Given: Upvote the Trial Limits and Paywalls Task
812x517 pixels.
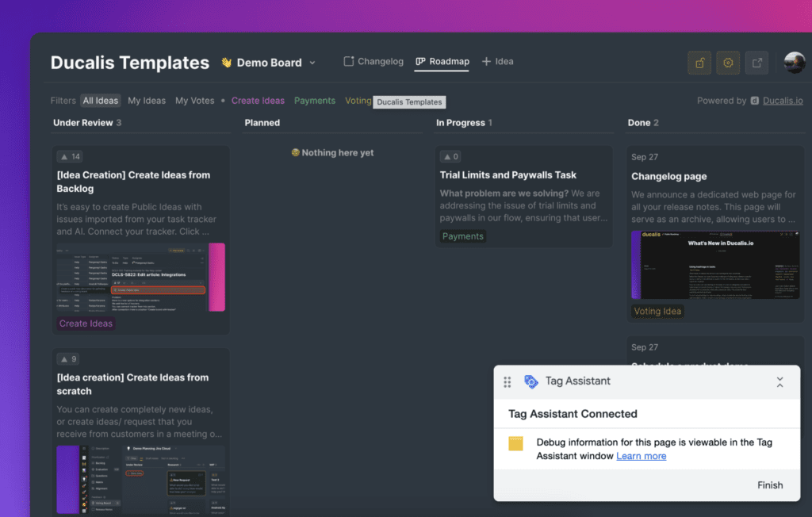Looking at the screenshot, I should (451, 156).
